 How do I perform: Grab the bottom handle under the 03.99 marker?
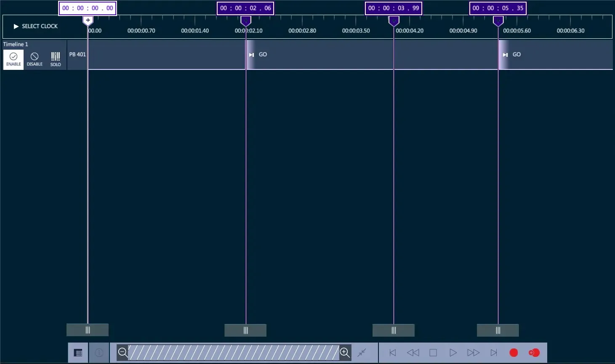coord(394,330)
